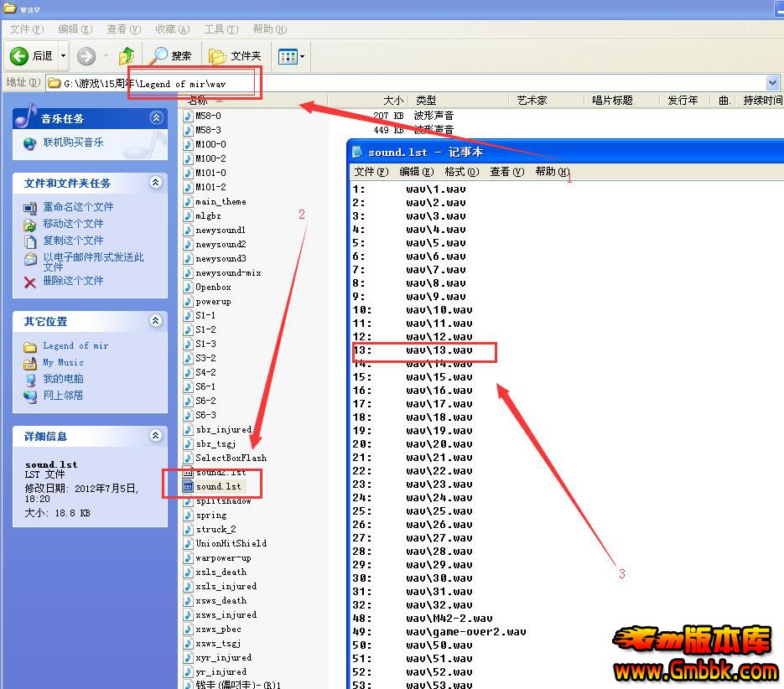Collapse the Music Tasks (音乐任务) panel
The width and height of the screenshot is (784, 689).
(155, 118)
